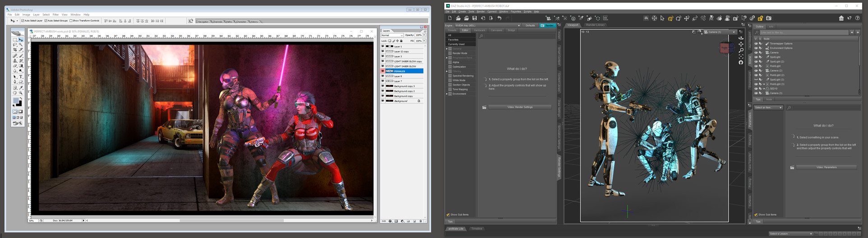Click the New file icon in DAZ Studio
Screen dimensions: 868x238
click(450, 18)
